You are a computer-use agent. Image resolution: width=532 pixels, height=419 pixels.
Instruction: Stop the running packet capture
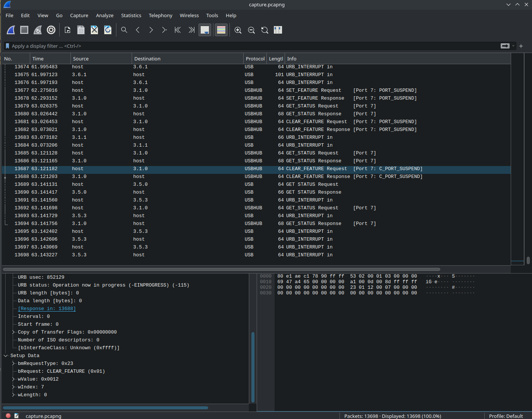24,30
